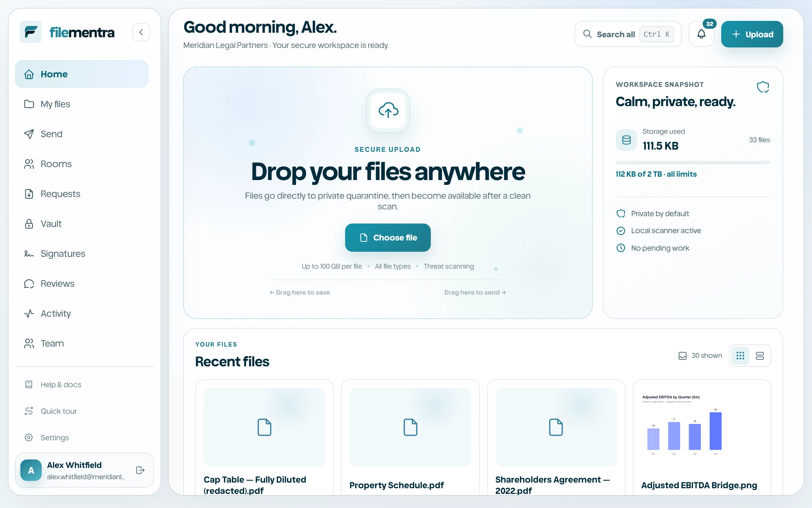This screenshot has height=508, width=812.
Task: Click 'Drag here to send' text
Action: (x=475, y=292)
